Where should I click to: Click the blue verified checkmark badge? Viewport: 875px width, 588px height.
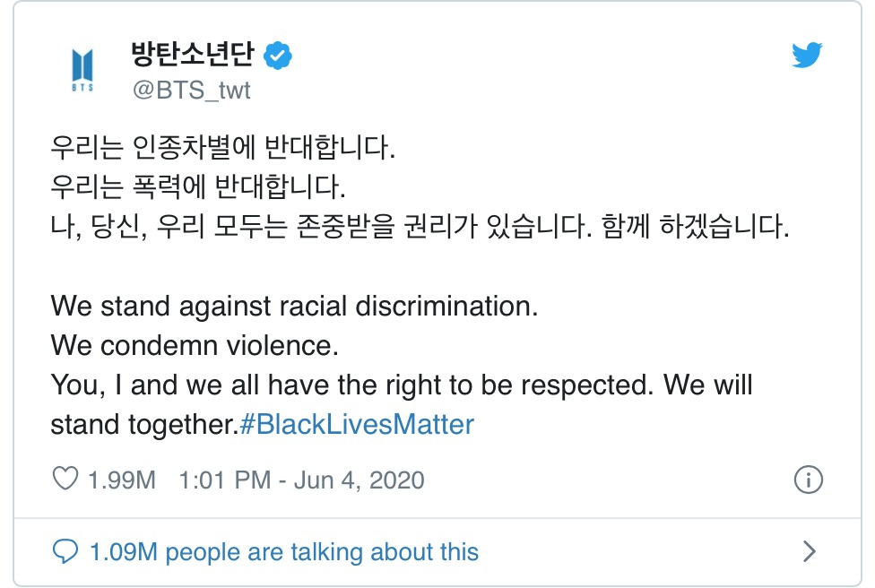277,56
